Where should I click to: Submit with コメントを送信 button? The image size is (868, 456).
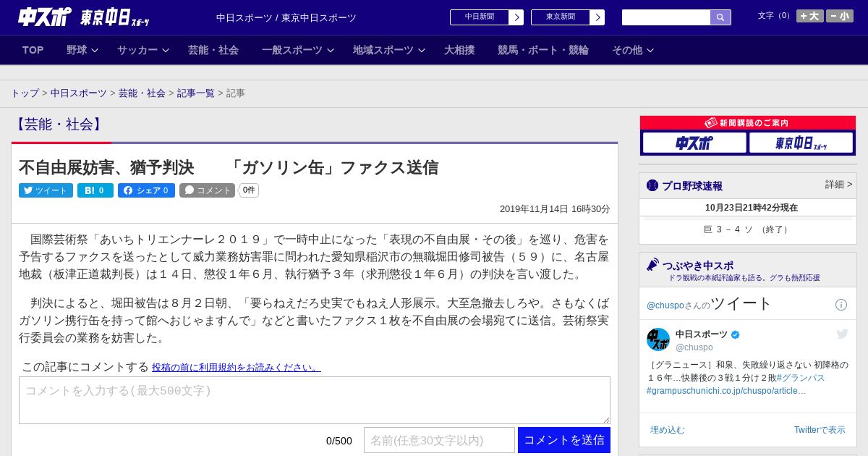pyautogui.click(x=564, y=440)
